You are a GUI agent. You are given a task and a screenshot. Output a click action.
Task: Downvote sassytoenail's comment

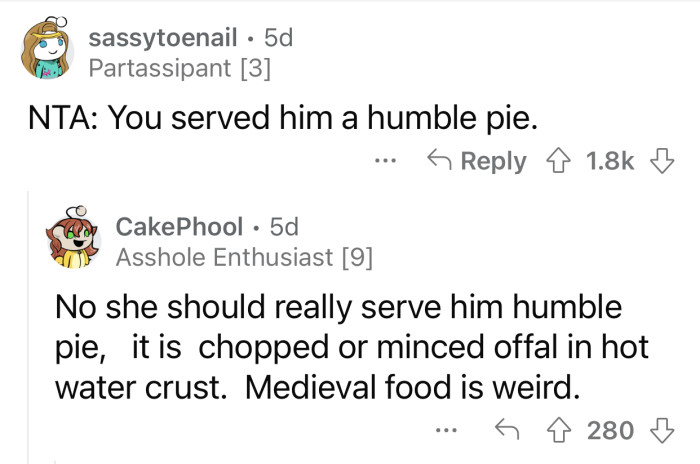(662, 161)
